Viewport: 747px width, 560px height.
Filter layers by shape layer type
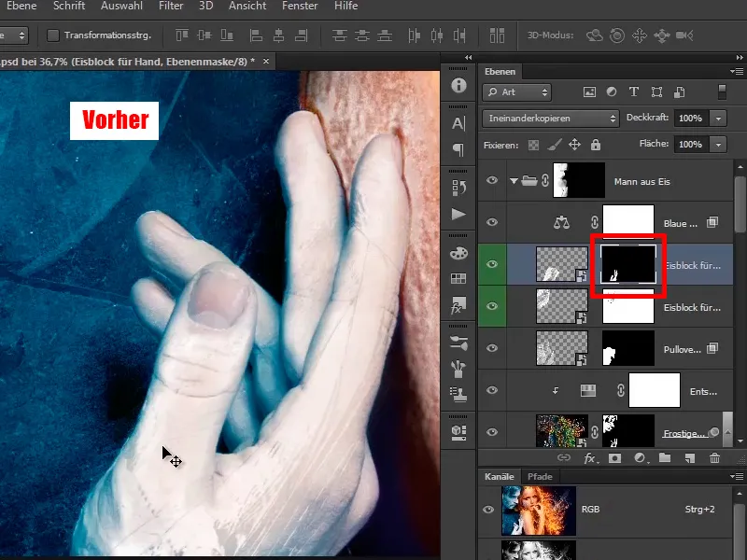pos(656,91)
